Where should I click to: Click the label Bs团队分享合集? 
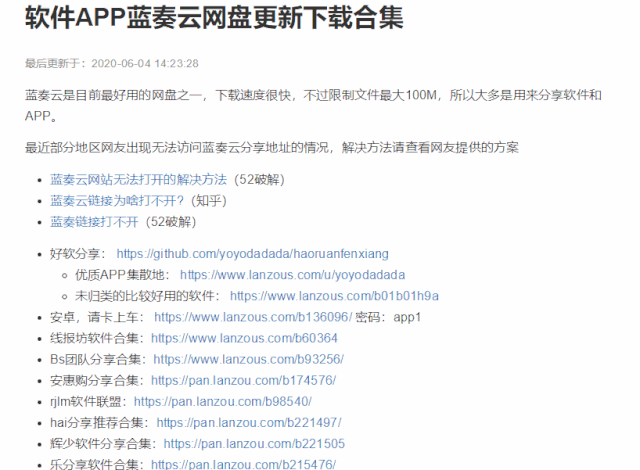(x=96, y=359)
